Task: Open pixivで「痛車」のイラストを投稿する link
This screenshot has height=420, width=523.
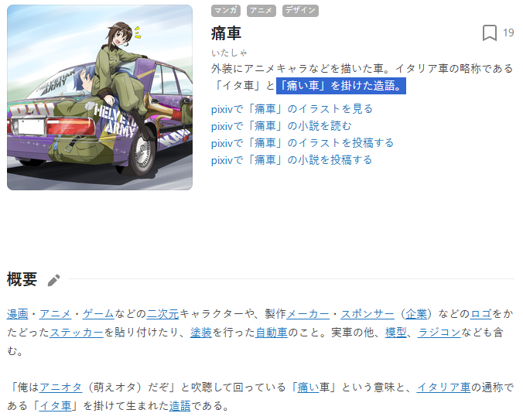Action: pyautogui.click(x=303, y=143)
